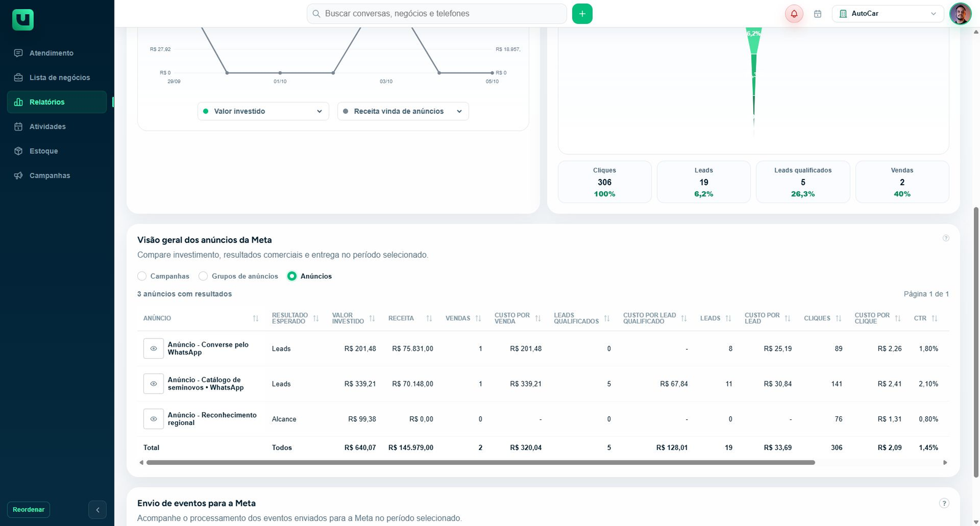This screenshot has width=980, height=526.
Task: Click the green plus button
Action: point(582,13)
